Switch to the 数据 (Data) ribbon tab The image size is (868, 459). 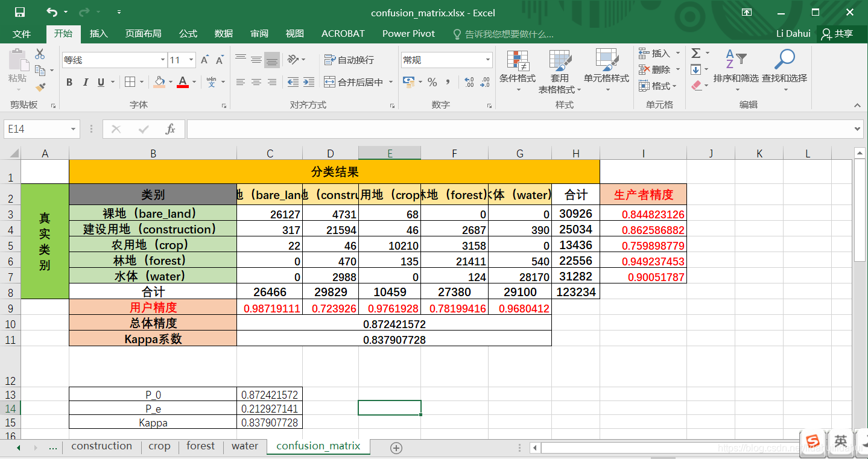[224, 34]
